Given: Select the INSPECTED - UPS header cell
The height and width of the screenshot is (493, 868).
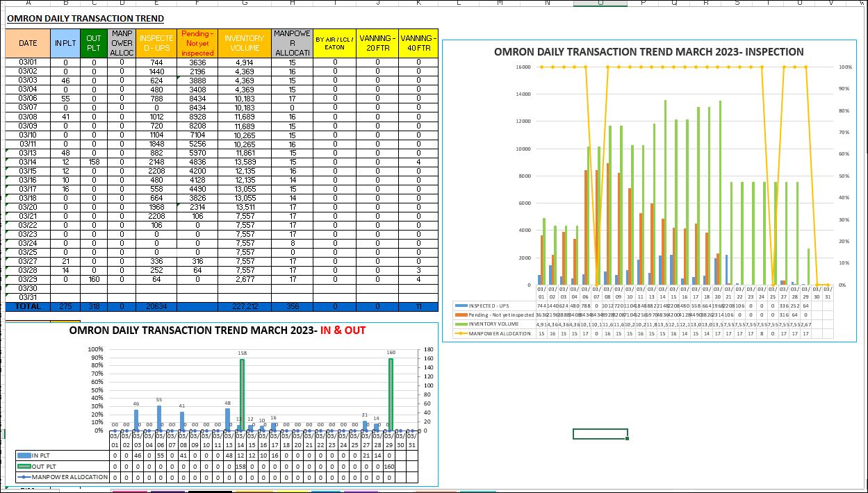Looking at the screenshot, I should pos(156,43).
